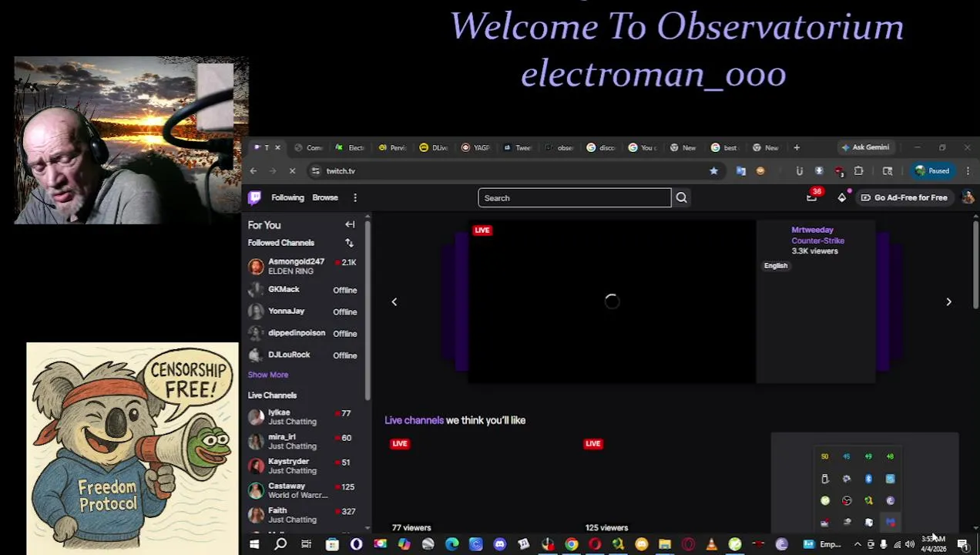Open VLC from the taskbar

[711, 544]
